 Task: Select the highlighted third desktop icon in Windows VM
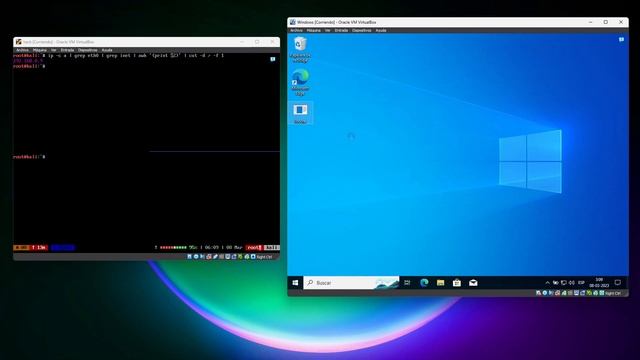300,113
